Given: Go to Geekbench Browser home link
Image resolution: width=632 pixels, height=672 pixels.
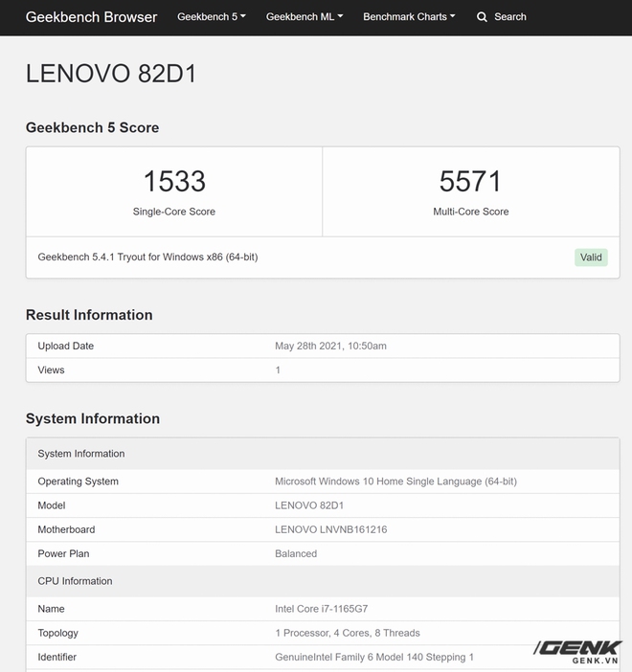Looking at the screenshot, I should (x=91, y=16).
